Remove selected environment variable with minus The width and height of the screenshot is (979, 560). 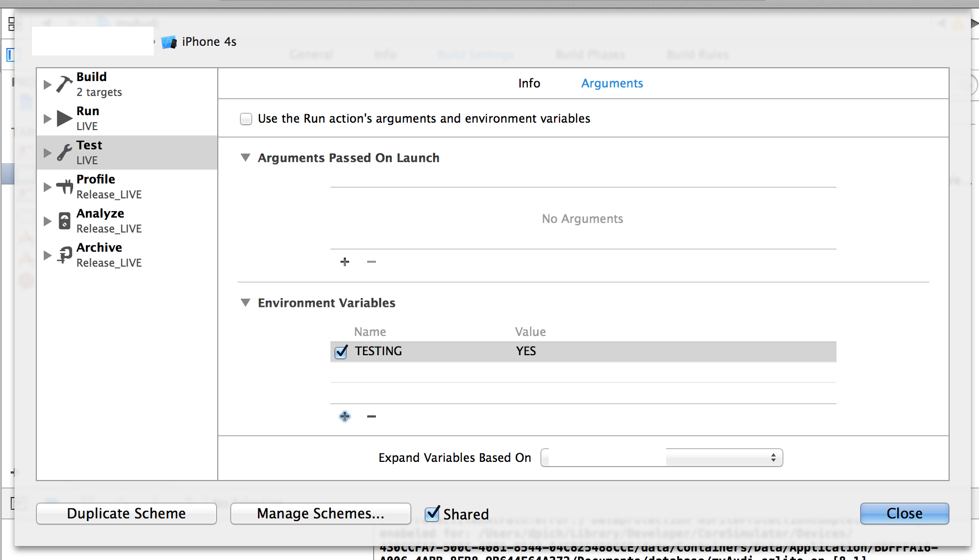pos(372,417)
